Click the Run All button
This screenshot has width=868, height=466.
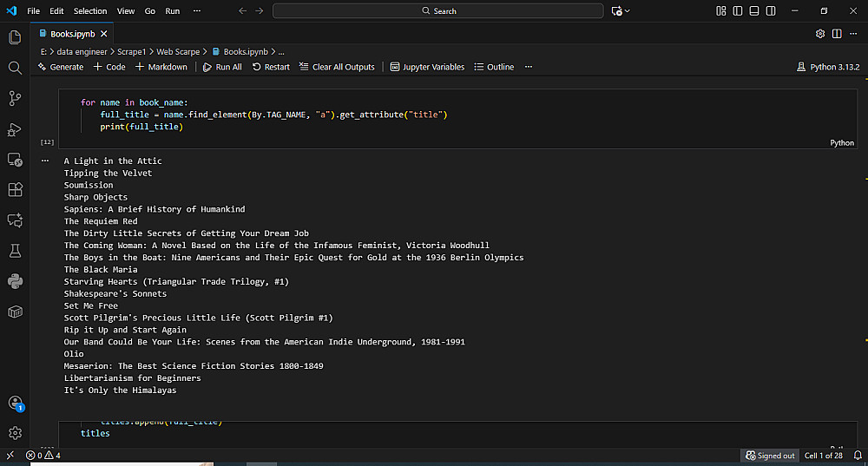[x=222, y=67]
